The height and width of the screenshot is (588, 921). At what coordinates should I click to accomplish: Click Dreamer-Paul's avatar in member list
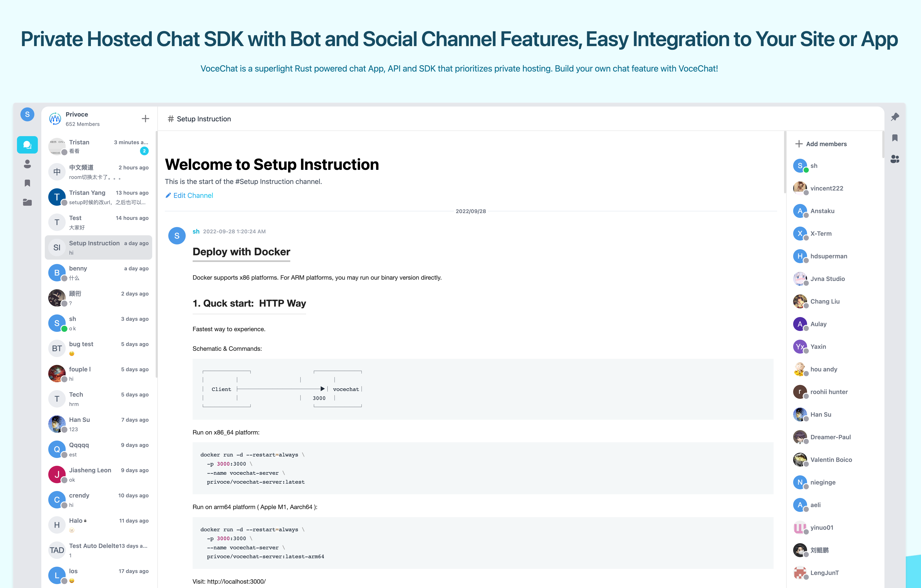click(800, 437)
